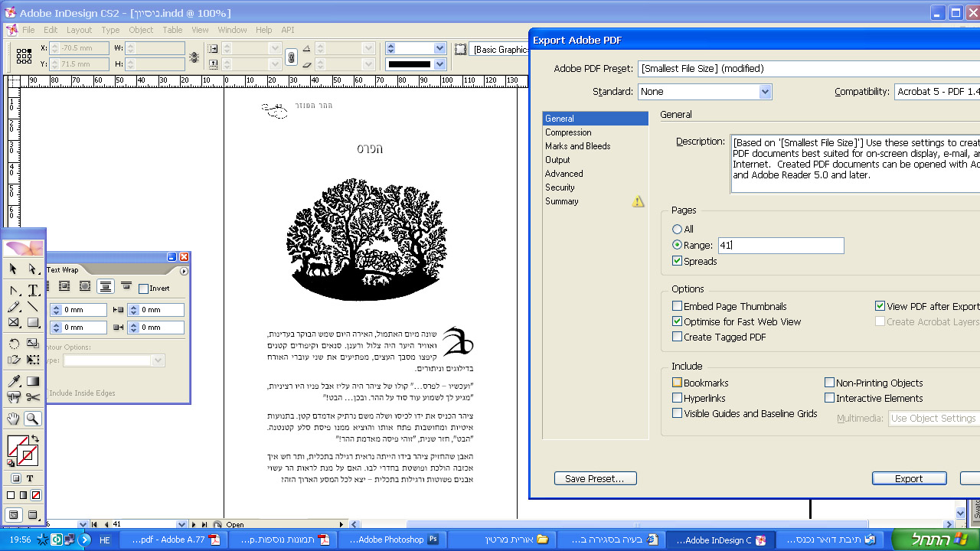This screenshot has width=980, height=551.
Task: Select the Hand tool
Action: tap(13, 419)
